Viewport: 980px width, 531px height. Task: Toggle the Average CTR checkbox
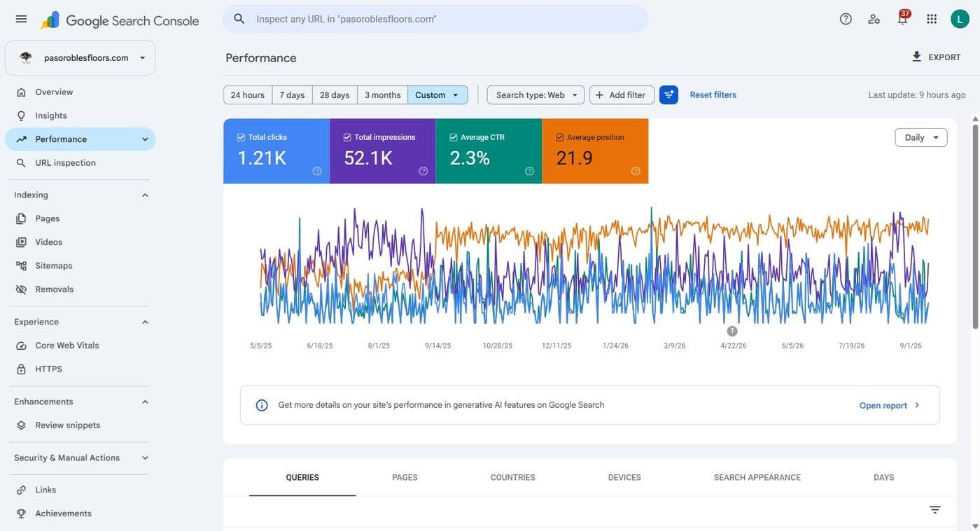tap(454, 137)
